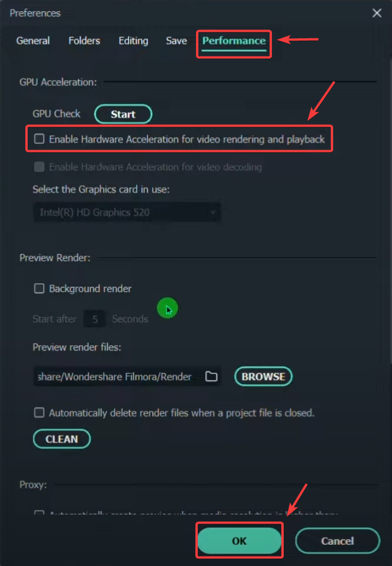Click the BROWSE button
Viewport: 392px width, 566px height.
263,376
